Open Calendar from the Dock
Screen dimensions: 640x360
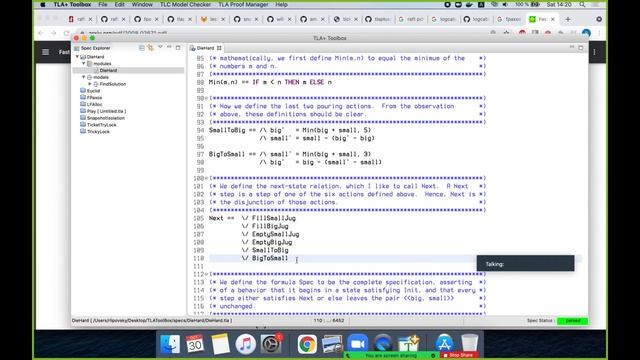coord(195,344)
